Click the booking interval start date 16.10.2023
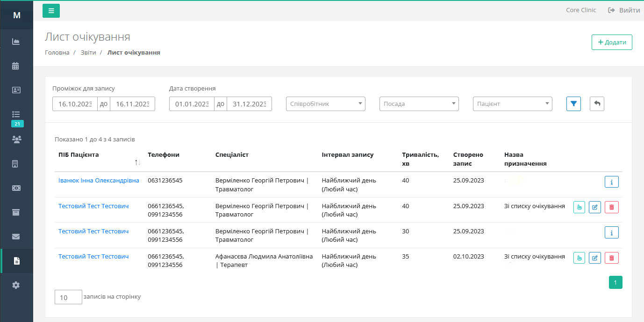Screen dimensions: 644x322 tap(75, 104)
